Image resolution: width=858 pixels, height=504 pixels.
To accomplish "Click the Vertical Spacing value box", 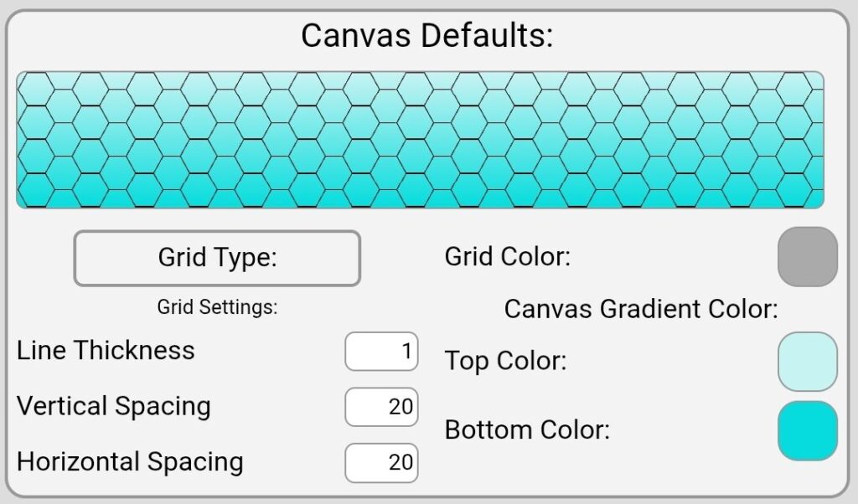I will click(x=382, y=407).
